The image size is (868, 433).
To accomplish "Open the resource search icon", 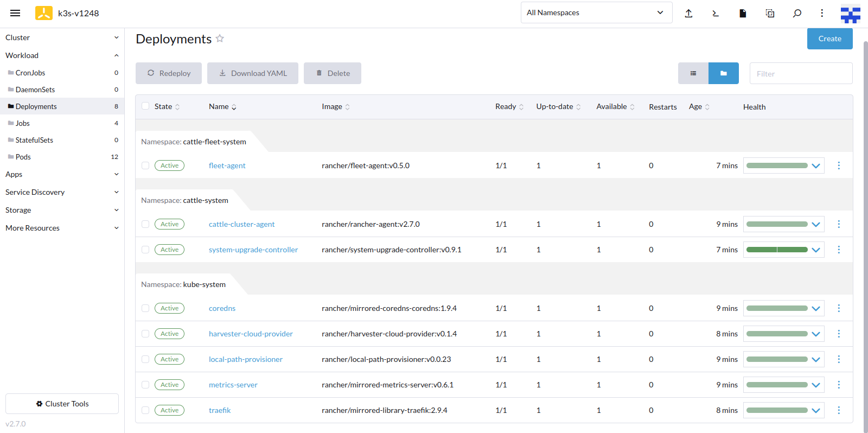I will pyautogui.click(x=797, y=13).
